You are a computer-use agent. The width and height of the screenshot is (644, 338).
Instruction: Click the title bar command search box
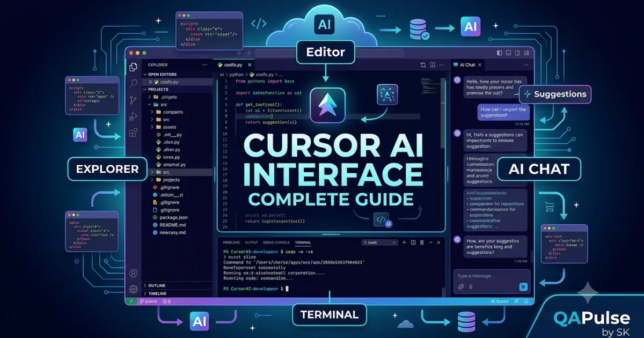[x=329, y=53]
